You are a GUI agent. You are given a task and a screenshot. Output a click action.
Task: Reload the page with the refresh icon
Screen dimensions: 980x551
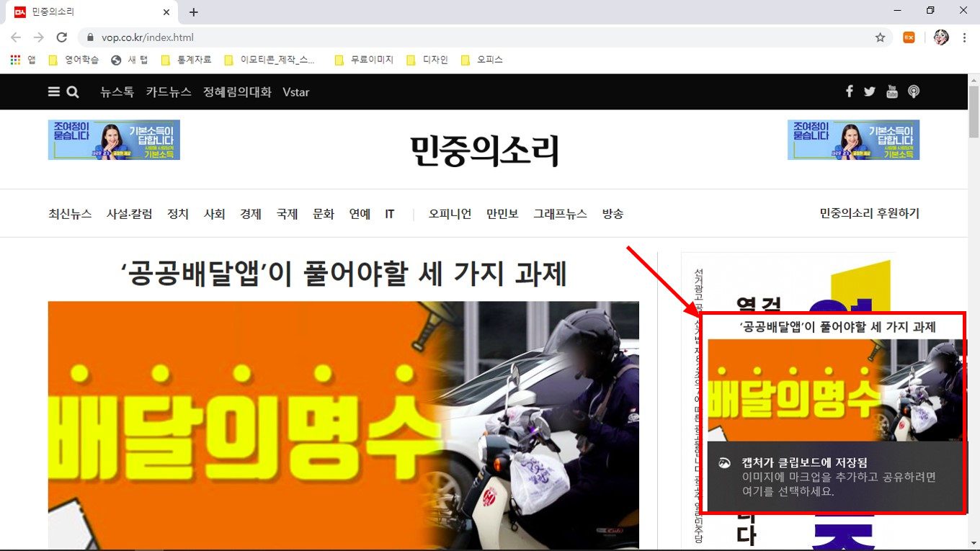pyautogui.click(x=62, y=37)
